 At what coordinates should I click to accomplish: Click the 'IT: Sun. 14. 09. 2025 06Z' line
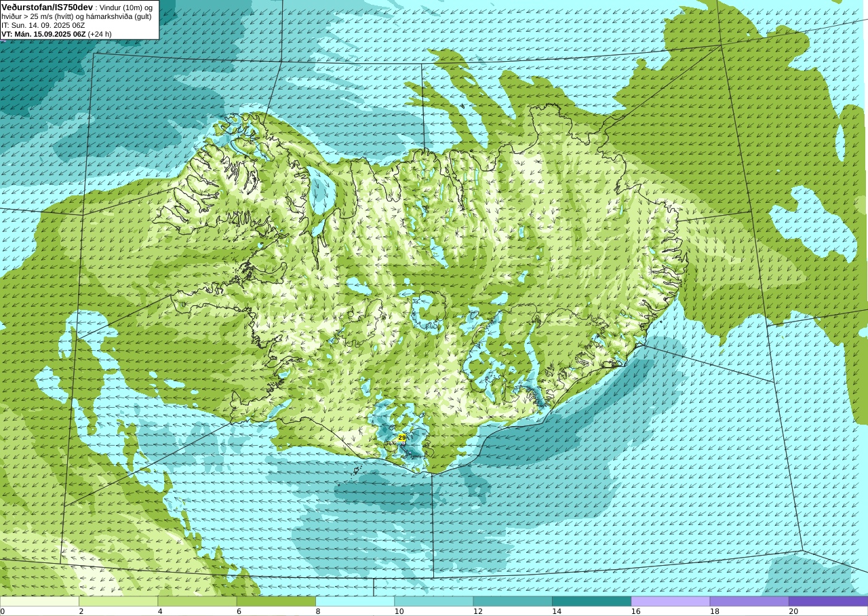[43, 25]
